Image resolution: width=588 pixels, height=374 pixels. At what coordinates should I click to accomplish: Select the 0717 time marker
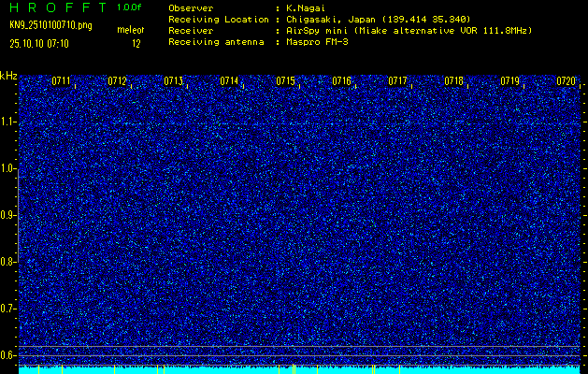click(x=398, y=81)
